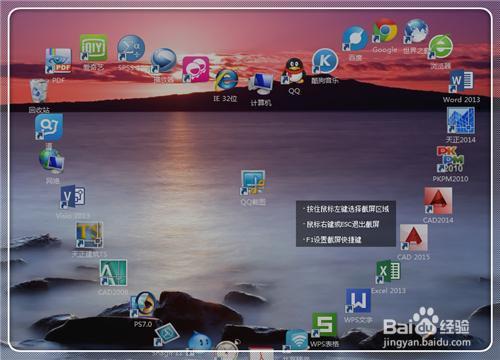Open the IE 32位 Internet Explorer icon
The width and height of the screenshot is (500, 360).
point(226,80)
